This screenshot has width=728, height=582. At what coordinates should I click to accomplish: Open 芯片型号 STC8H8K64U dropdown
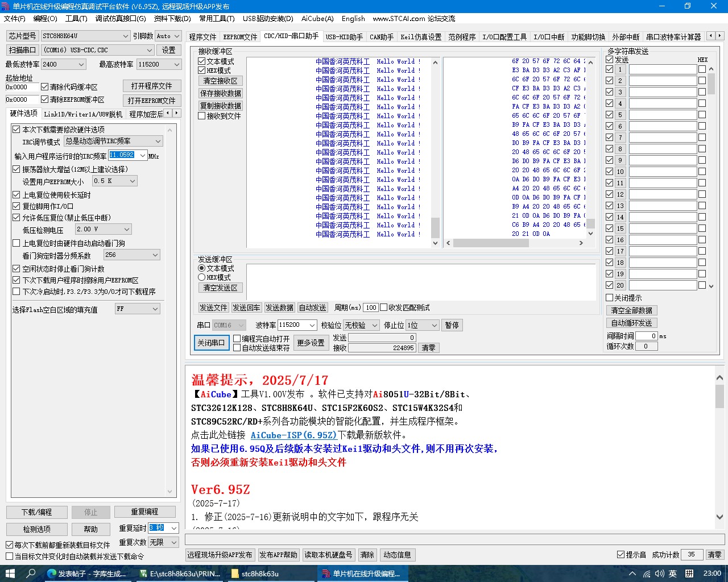click(86, 36)
